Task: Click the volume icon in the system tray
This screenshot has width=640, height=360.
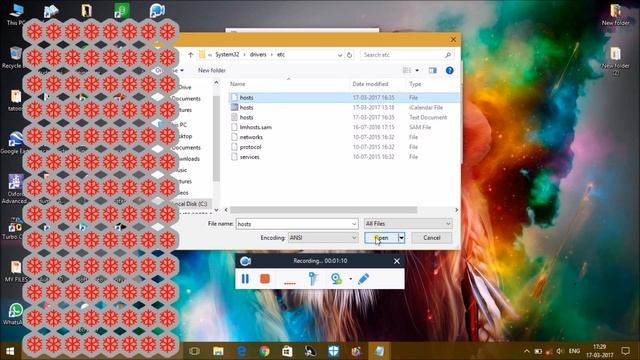Action: pyautogui.click(x=560, y=351)
